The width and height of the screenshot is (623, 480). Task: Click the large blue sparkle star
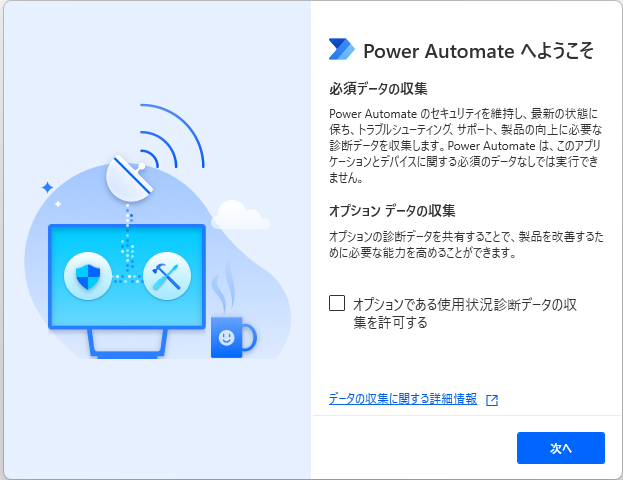48,187
